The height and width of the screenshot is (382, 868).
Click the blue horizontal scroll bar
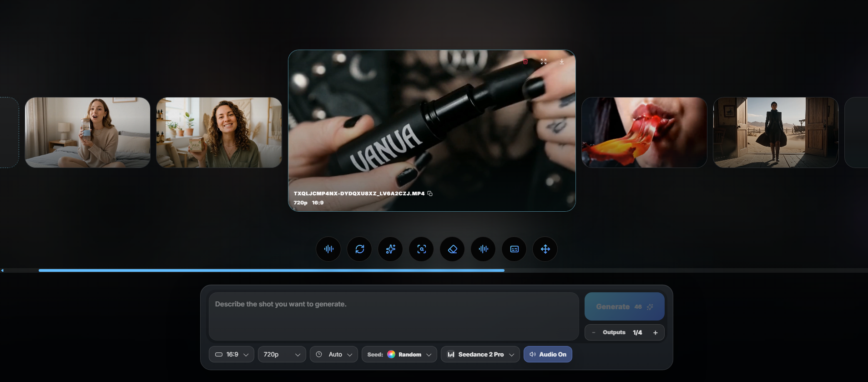click(x=272, y=270)
